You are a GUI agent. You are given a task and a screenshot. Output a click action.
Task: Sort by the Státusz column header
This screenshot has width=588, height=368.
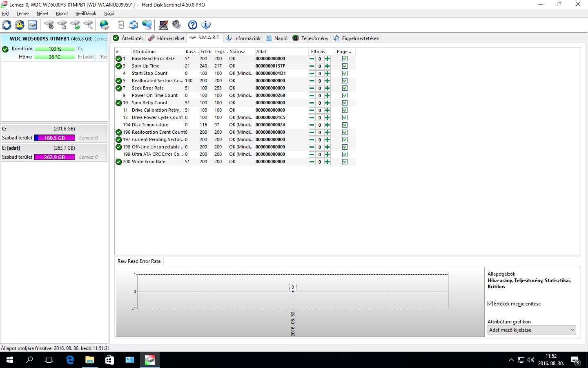click(x=241, y=52)
